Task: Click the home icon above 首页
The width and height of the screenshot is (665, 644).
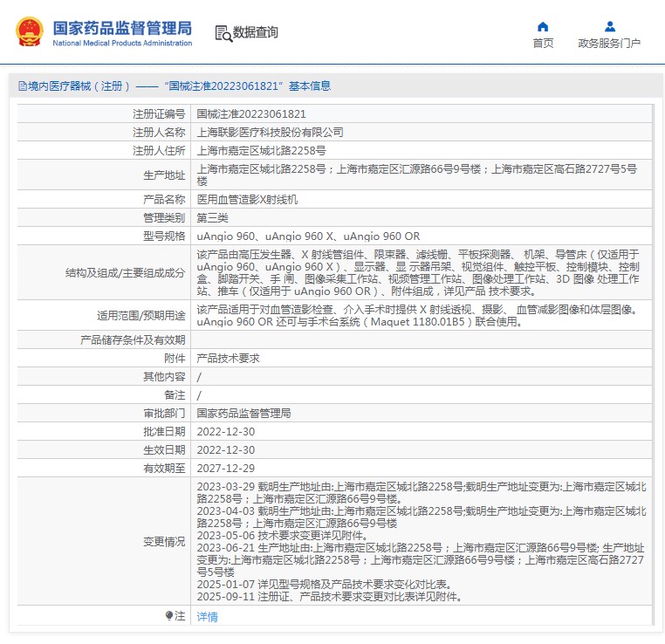Action: coord(543,27)
